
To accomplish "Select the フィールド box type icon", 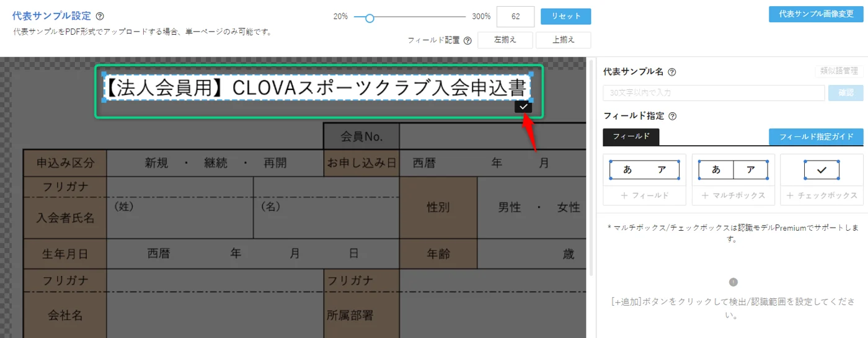I will [644, 170].
